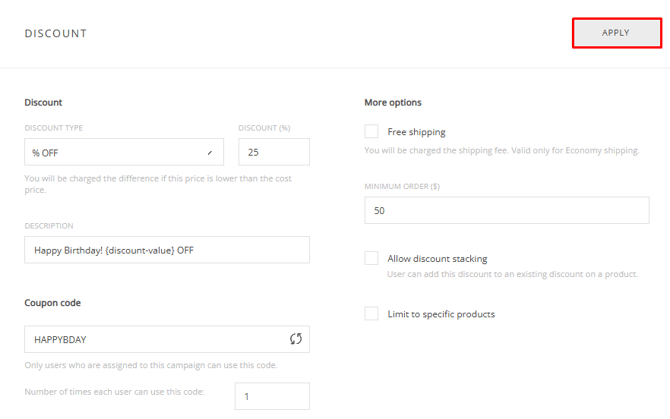Focus the uses-per-user field showing 1

pyautogui.click(x=272, y=397)
